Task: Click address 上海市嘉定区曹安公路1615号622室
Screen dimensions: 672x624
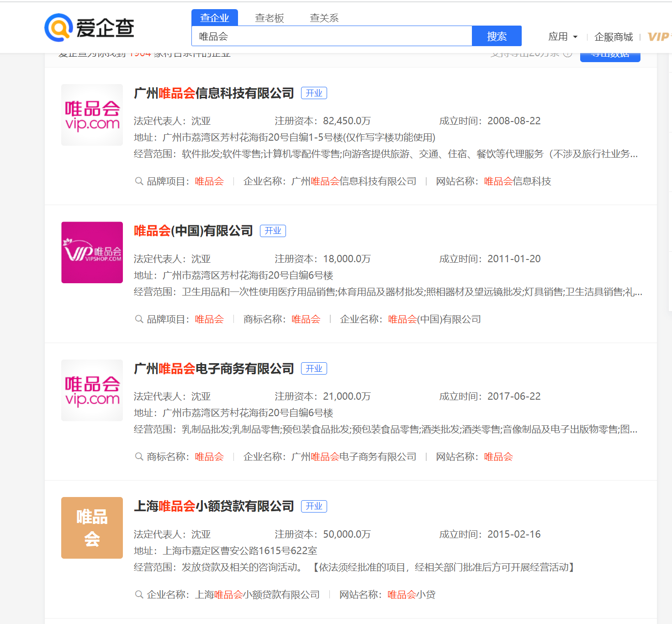Action: (240, 551)
